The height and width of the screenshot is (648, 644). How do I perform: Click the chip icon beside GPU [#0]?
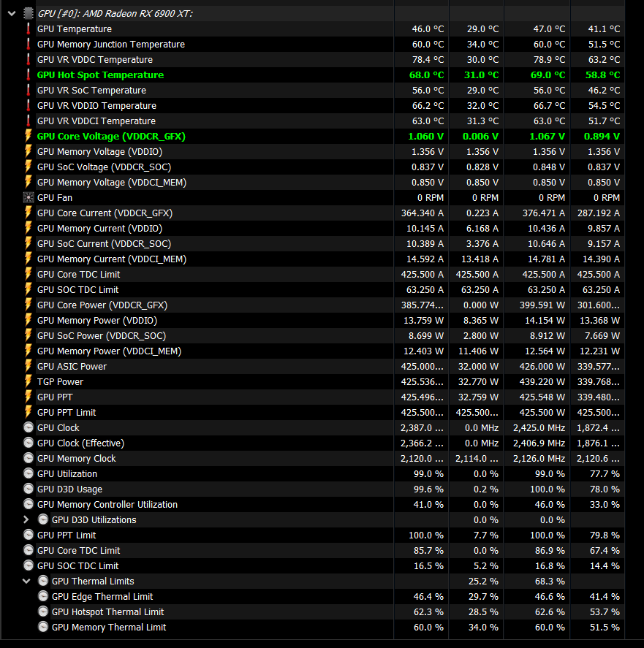click(28, 14)
